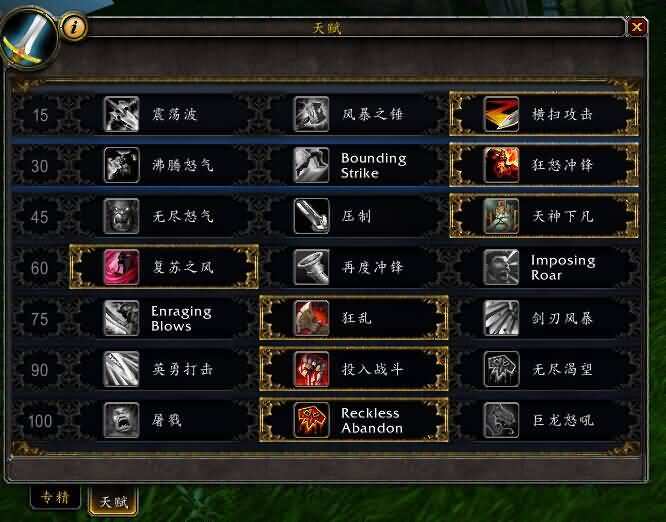This screenshot has width=666, height=522.
Task: Choose the 剑刃风暴 talent icon
Action: click(x=501, y=318)
